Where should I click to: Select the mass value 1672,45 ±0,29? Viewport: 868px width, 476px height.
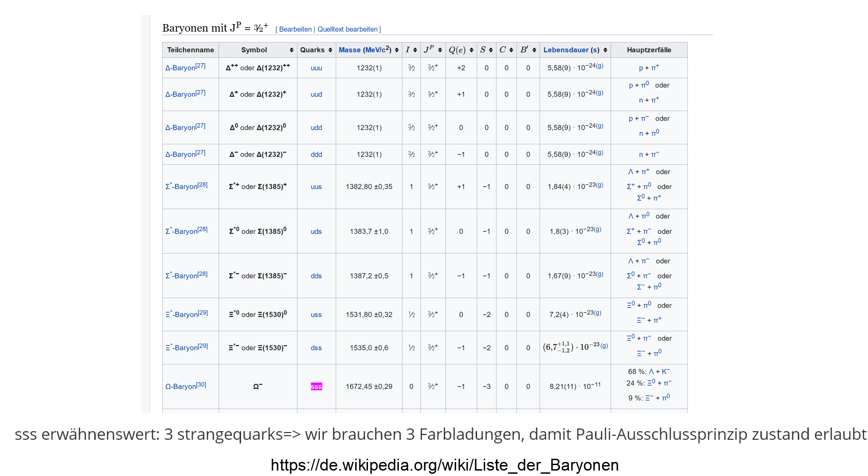[369, 387]
